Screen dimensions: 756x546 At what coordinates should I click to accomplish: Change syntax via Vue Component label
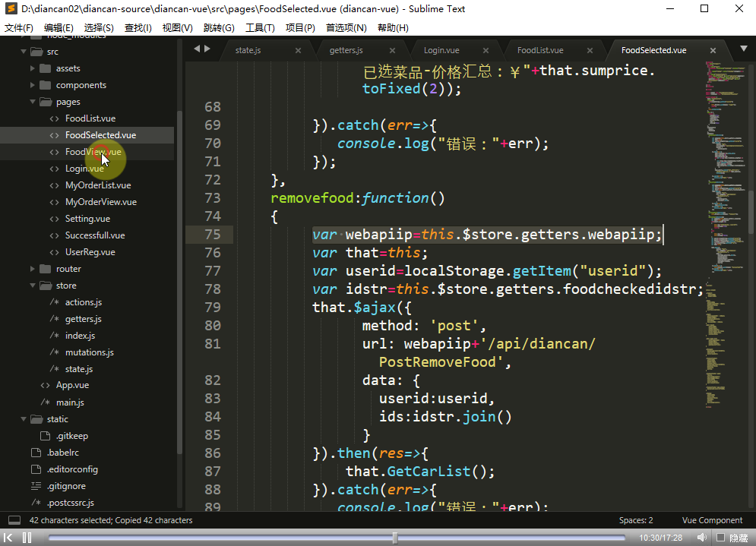coord(712,520)
